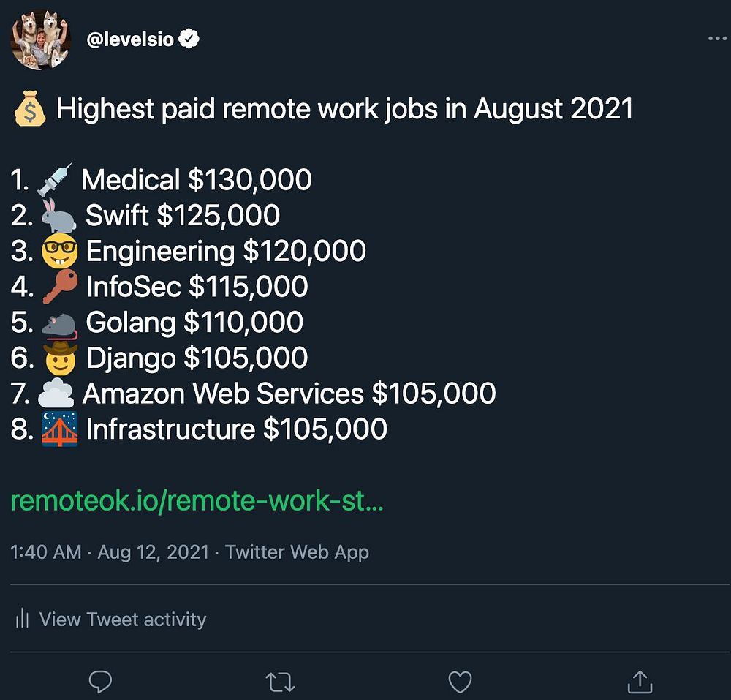The height and width of the screenshot is (700, 731).
Task: Click the syringe emoji beside Medical
Action: (x=56, y=180)
